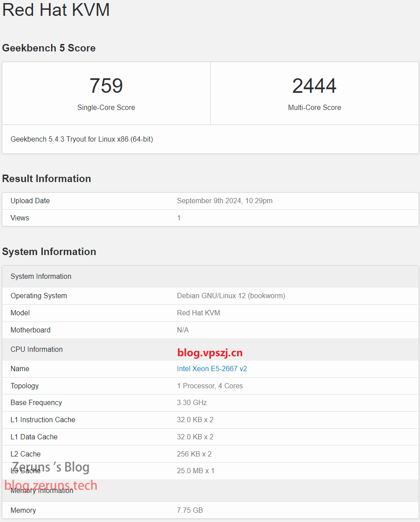Click the red blog.vpszj.cn watermark text
This screenshot has height=522, width=420.
(210, 353)
